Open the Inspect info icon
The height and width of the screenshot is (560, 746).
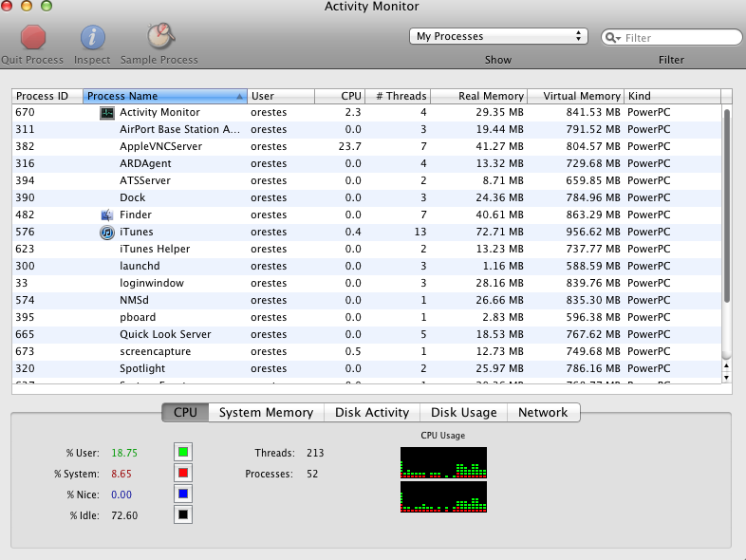pyautogui.click(x=92, y=37)
